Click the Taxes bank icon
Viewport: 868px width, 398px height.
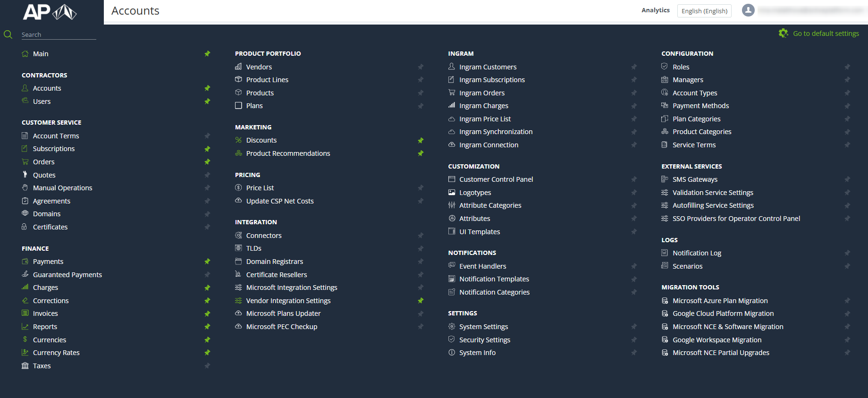point(25,365)
